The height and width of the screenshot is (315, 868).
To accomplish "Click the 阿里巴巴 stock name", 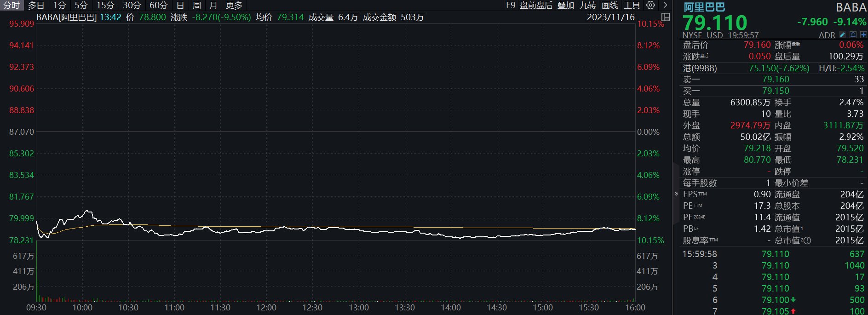I will 704,7.
